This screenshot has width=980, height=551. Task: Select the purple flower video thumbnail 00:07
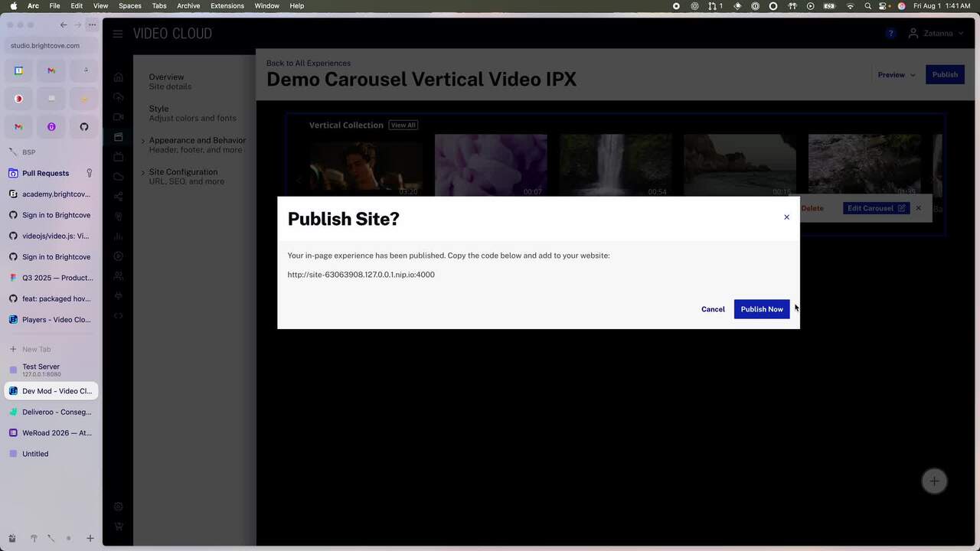pyautogui.click(x=491, y=166)
